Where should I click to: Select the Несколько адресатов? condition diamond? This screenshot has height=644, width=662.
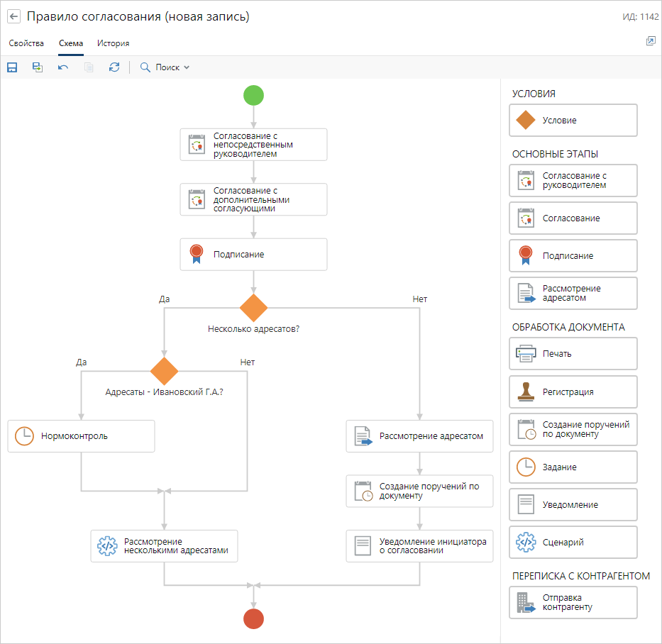coord(253,308)
